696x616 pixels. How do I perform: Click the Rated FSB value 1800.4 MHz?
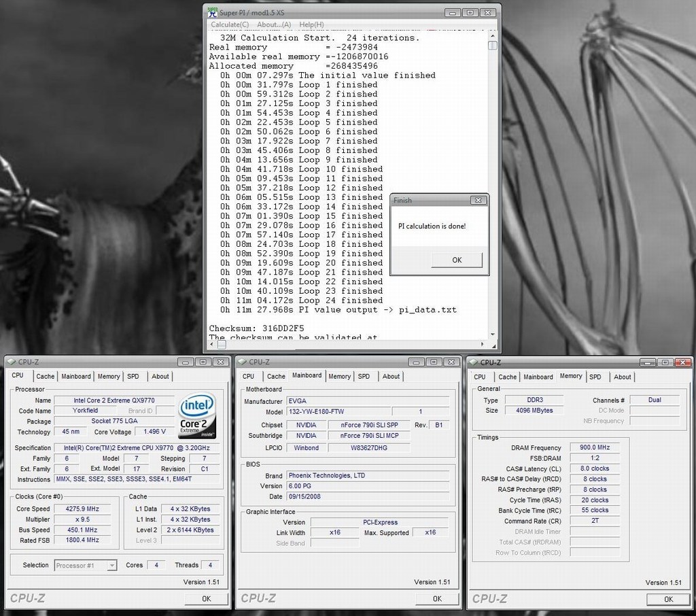point(82,540)
